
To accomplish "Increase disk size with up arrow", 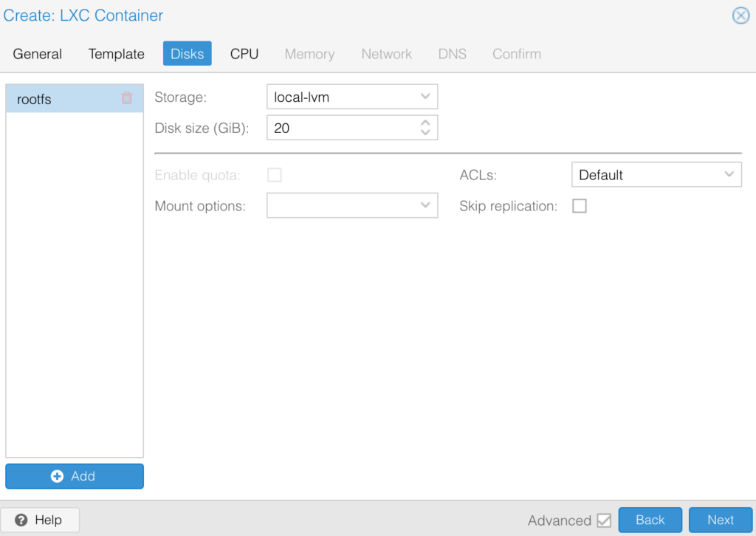I will pyautogui.click(x=425, y=123).
